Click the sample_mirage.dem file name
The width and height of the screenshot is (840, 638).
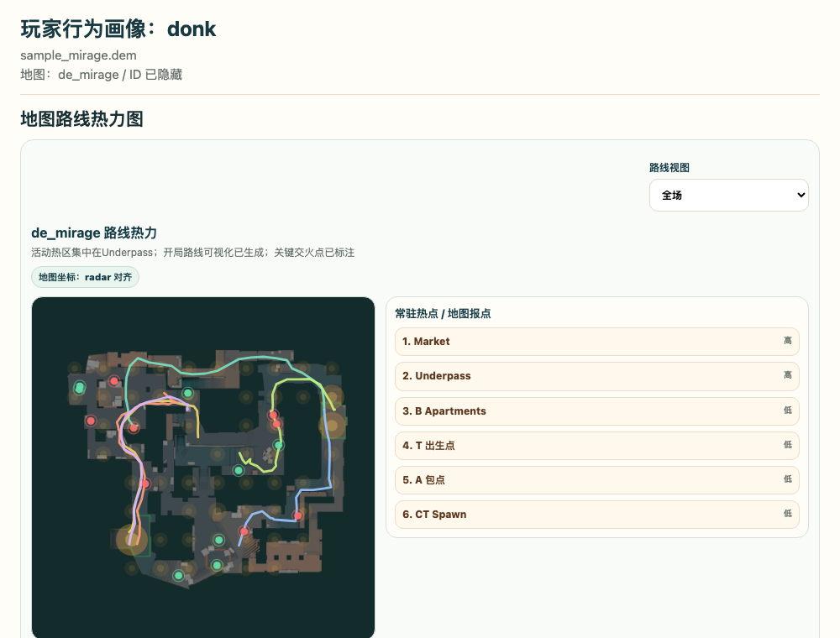point(78,55)
